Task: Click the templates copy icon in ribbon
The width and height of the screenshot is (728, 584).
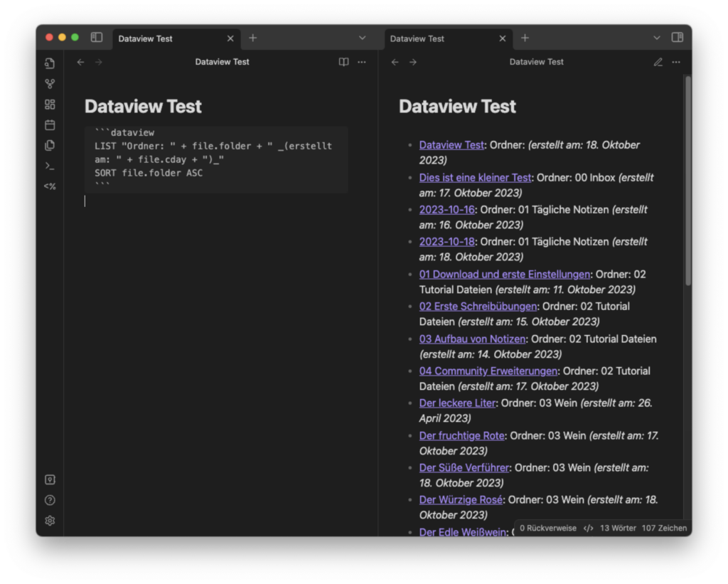Action: tap(50, 145)
